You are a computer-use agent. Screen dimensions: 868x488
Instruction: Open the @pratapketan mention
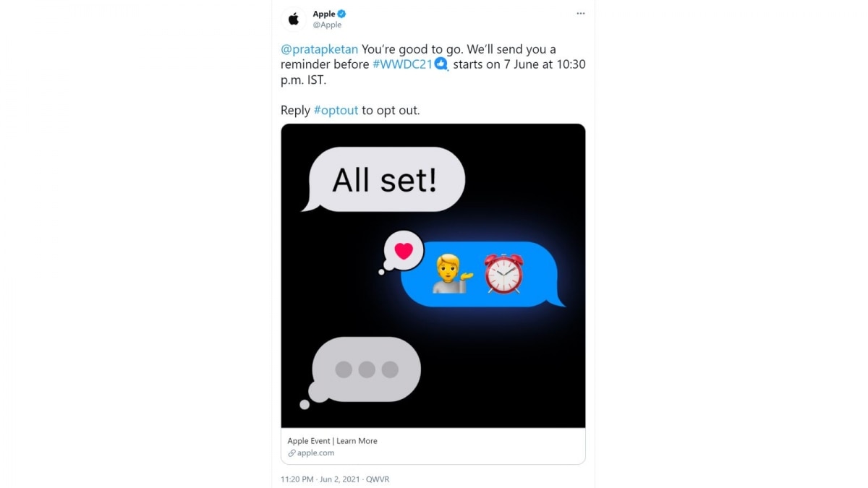[x=319, y=50]
